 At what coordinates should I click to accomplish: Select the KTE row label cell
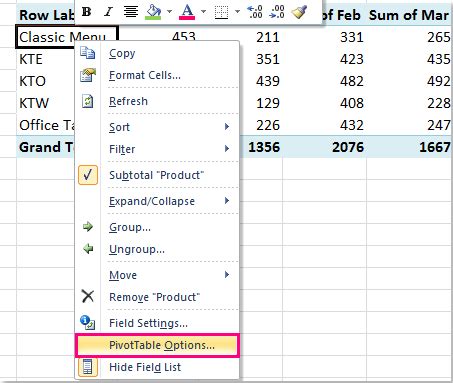(45, 59)
